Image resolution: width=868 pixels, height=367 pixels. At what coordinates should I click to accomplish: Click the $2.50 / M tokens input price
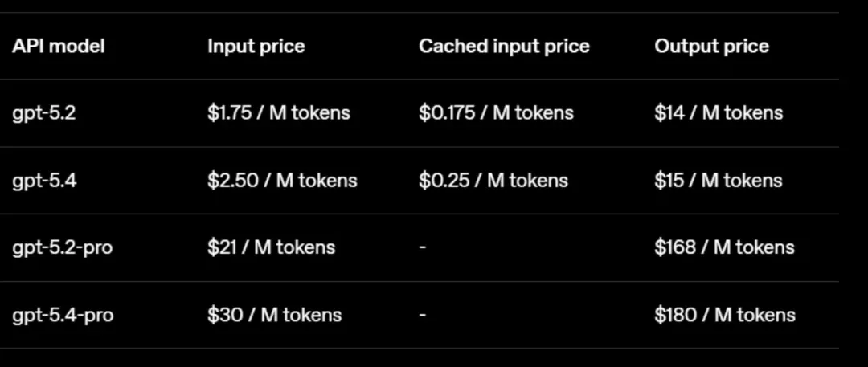point(282,181)
